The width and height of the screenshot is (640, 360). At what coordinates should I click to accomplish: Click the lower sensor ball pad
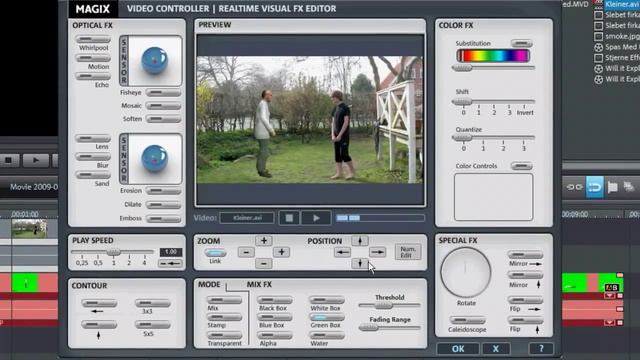pos(155,159)
